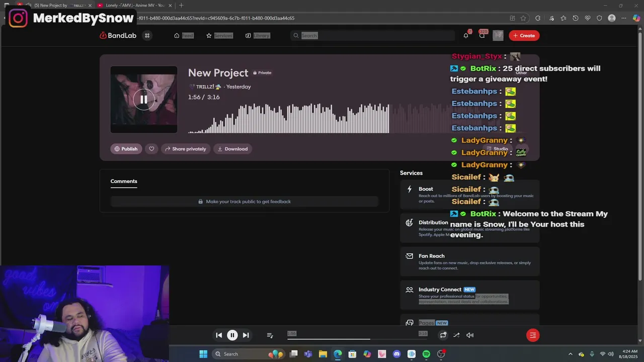Open Task View from taskbar

click(x=293, y=354)
